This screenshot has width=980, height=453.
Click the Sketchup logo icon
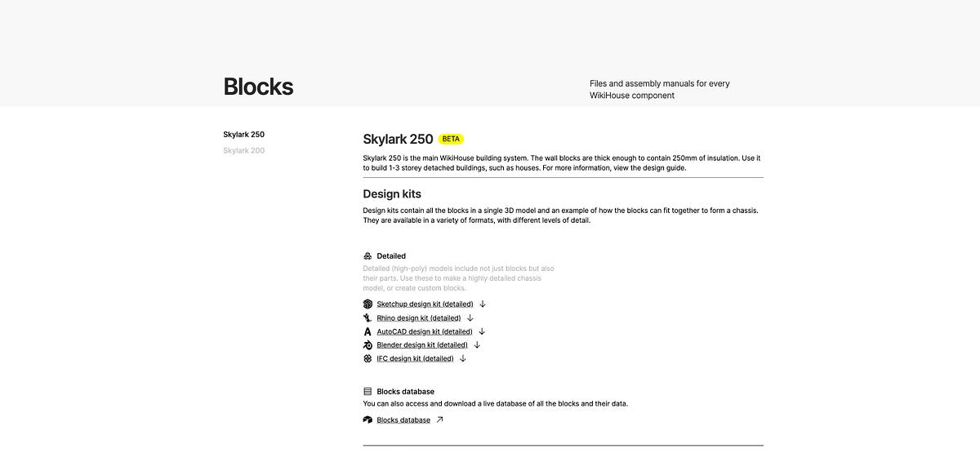click(367, 304)
